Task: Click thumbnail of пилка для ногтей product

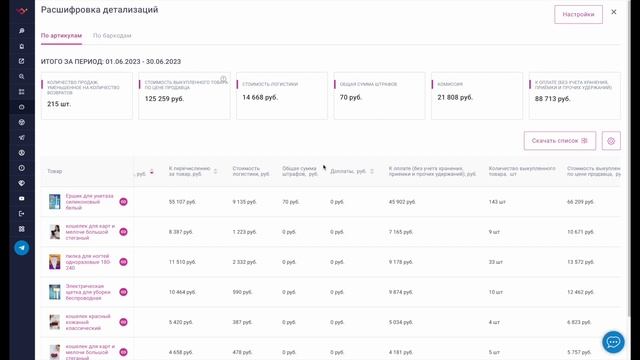Action: click(55, 262)
